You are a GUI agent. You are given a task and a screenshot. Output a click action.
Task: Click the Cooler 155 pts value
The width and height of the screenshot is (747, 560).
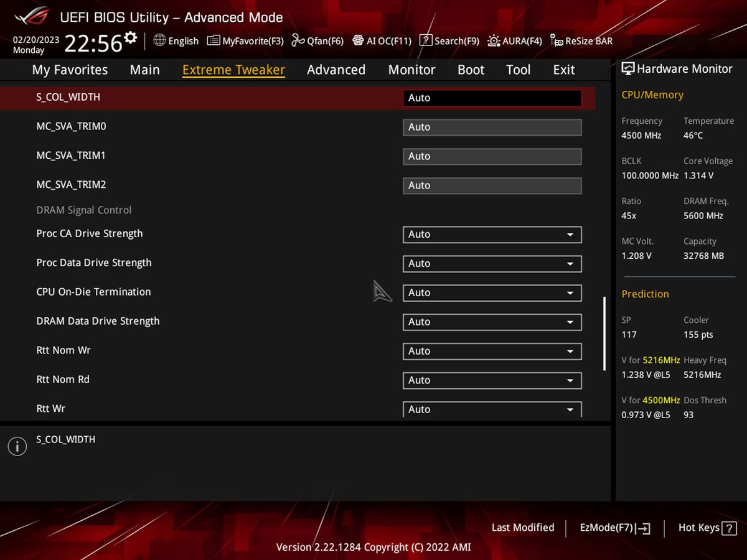(x=698, y=335)
